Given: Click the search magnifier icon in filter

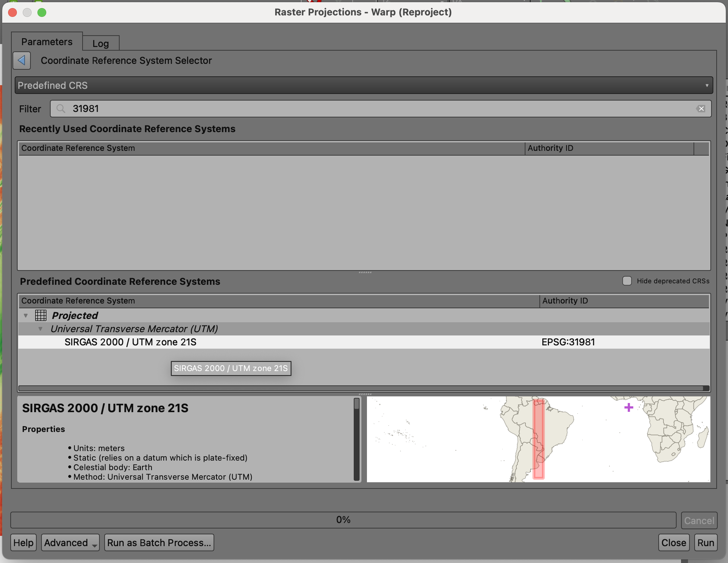Looking at the screenshot, I should point(61,109).
